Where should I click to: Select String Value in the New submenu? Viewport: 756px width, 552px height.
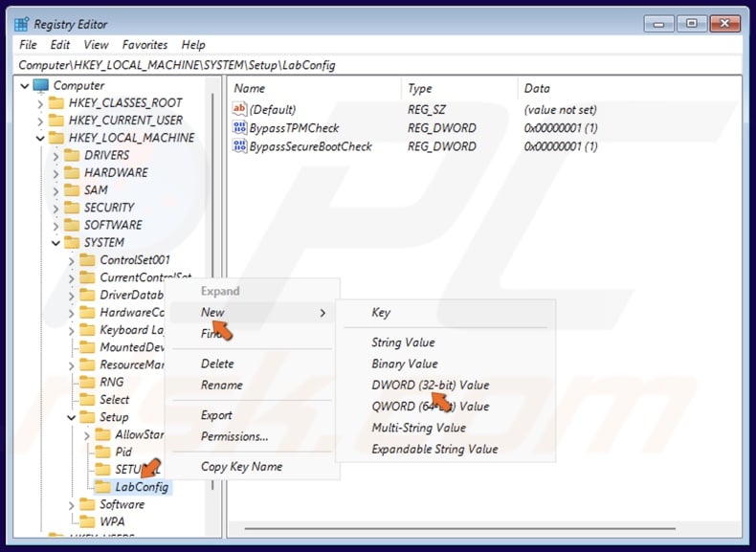446,342
